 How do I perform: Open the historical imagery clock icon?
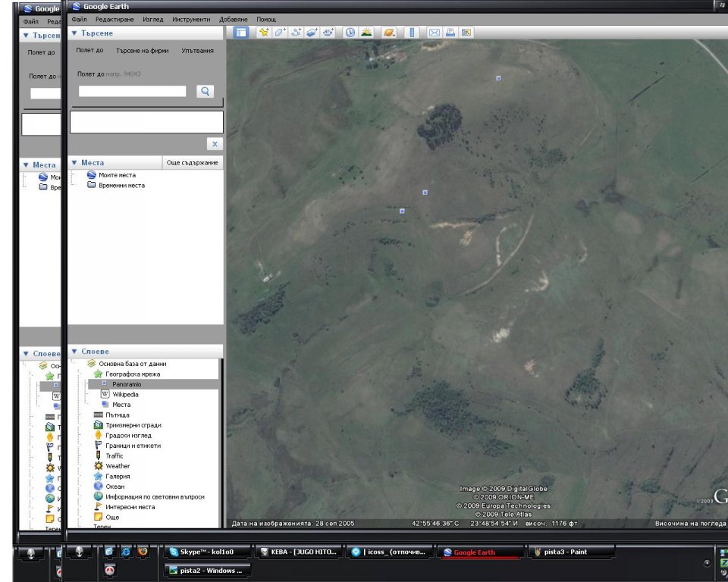tap(350, 33)
